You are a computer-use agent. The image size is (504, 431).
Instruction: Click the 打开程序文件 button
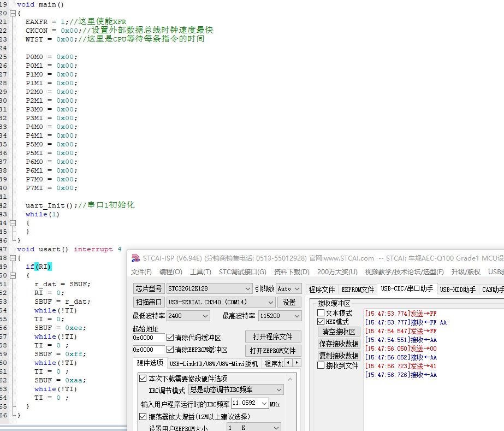(x=273, y=336)
